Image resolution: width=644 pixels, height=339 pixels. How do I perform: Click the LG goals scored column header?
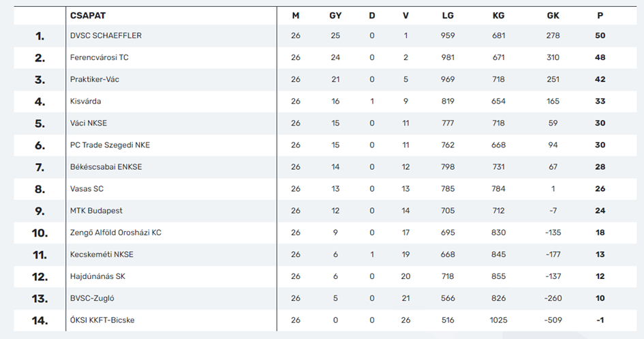[448, 15]
